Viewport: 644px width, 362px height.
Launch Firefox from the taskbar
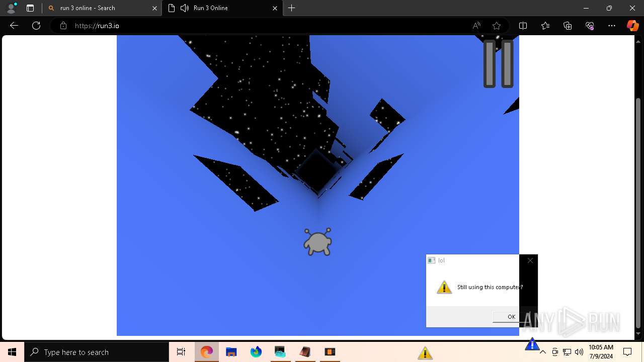pos(256,352)
